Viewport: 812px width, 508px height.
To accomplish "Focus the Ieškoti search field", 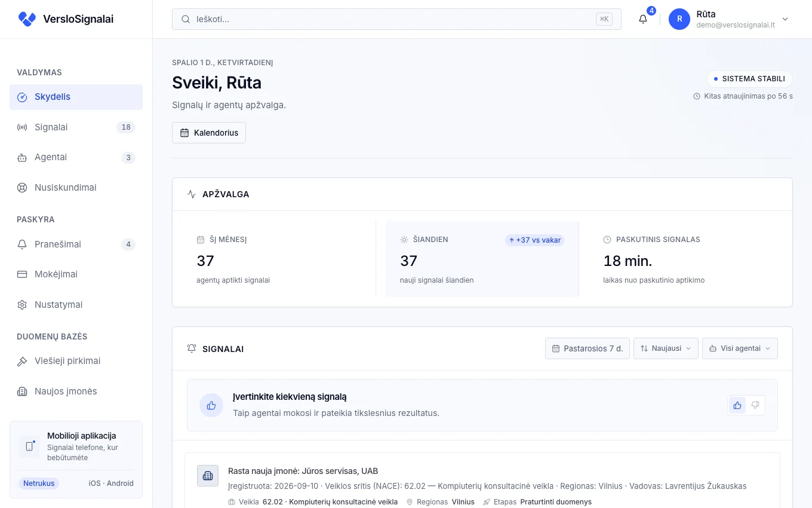I will click(396, 19).
